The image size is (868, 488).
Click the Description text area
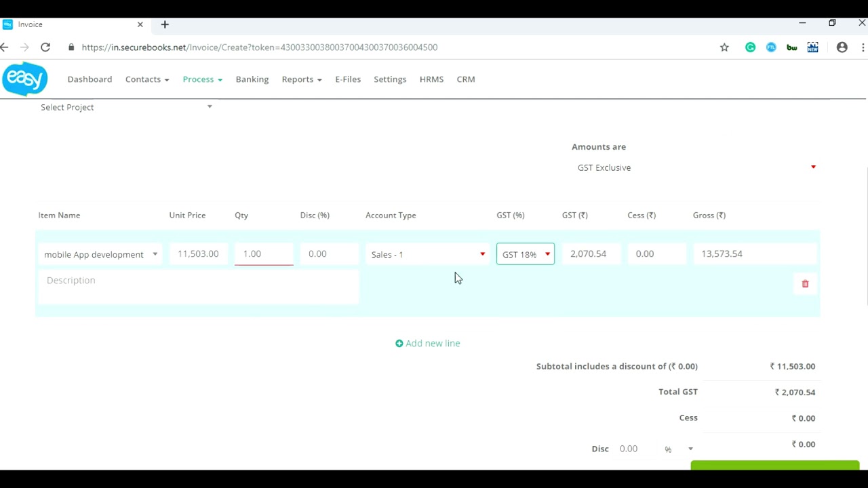198,287
